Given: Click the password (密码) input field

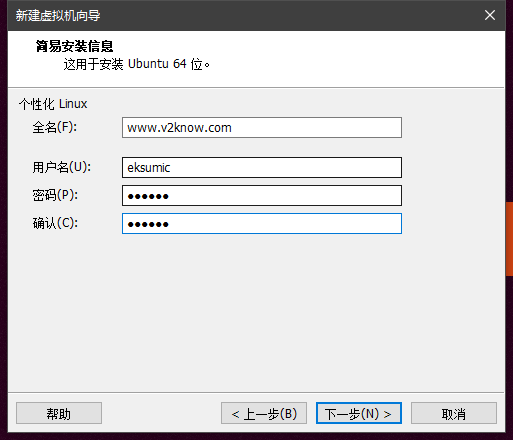Looking at the screenshot, I should point(262,196).
